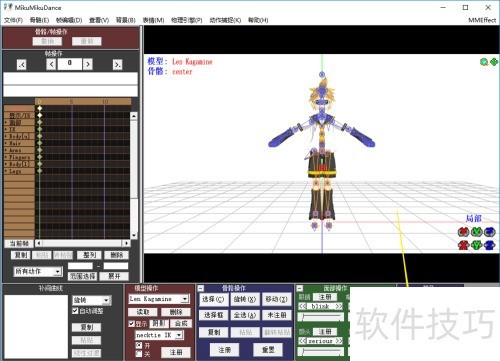This screenshot has width=500, height=361.
Task: Click the current frame number field
Action: (x=70, y=64)
